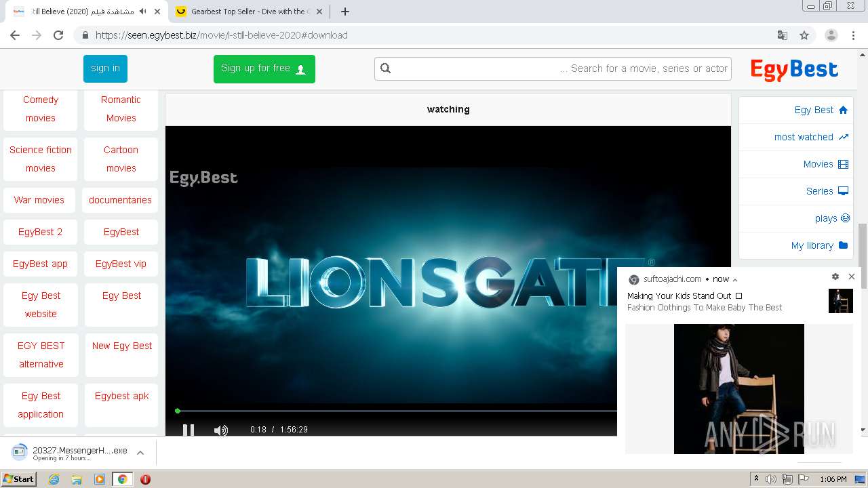Open Romantic Movies category

click(121, 108)
